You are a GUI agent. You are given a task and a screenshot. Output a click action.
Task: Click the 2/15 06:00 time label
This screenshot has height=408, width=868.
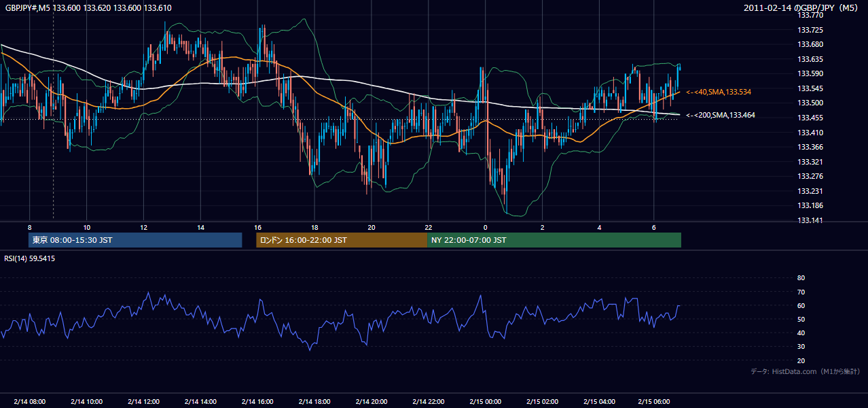coord(653,402)
